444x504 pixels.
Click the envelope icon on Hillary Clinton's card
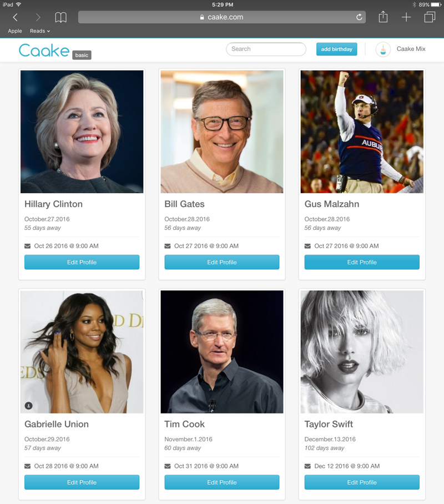pos(28,246)
